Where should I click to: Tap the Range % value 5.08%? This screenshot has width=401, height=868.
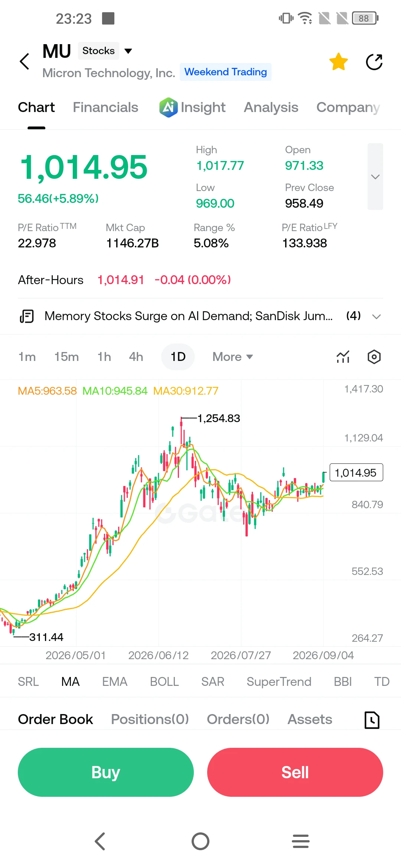point(211,243)
